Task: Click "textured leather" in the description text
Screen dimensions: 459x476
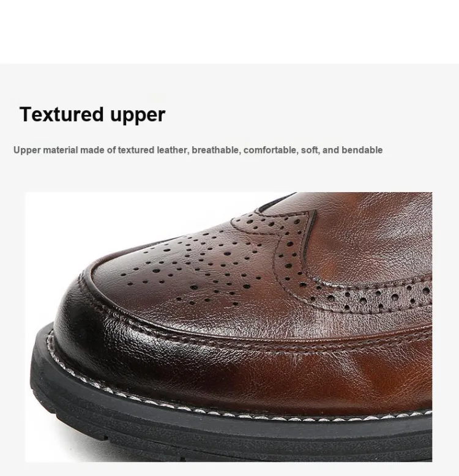Action: [x=153, y=150]
